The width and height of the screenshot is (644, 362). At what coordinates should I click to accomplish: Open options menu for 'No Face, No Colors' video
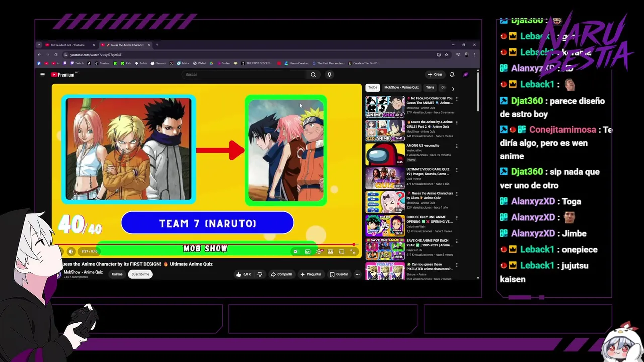coord(457,99)
